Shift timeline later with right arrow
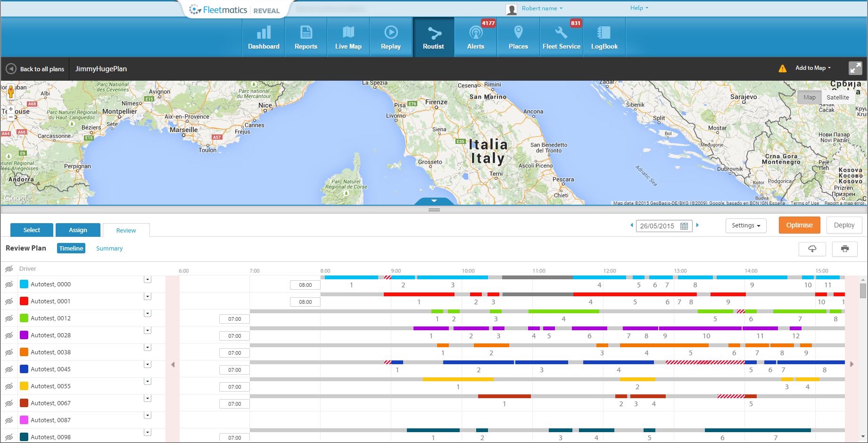This screenshot has width=868, height=443. click(851, 364)
